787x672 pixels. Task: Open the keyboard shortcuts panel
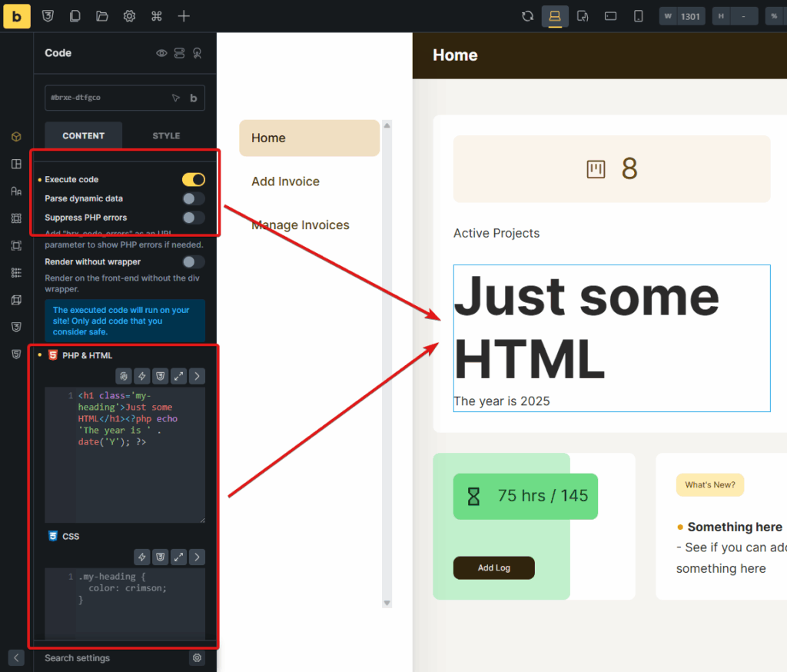155,15
